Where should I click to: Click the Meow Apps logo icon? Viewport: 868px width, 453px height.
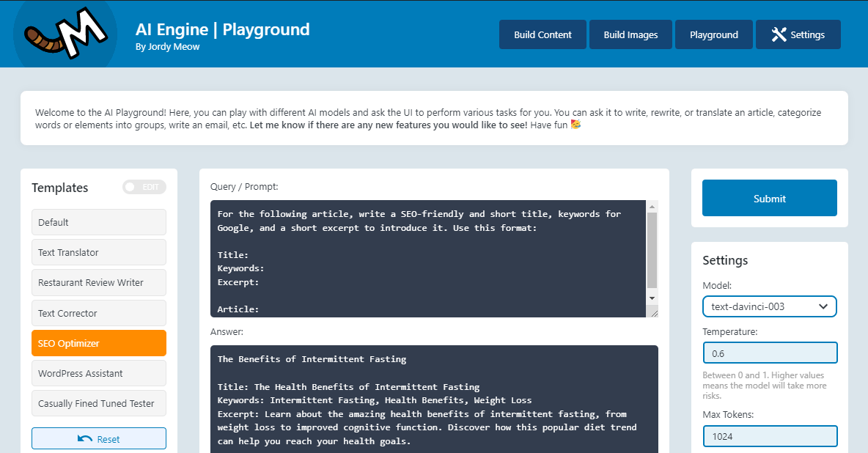click(65, 34)
